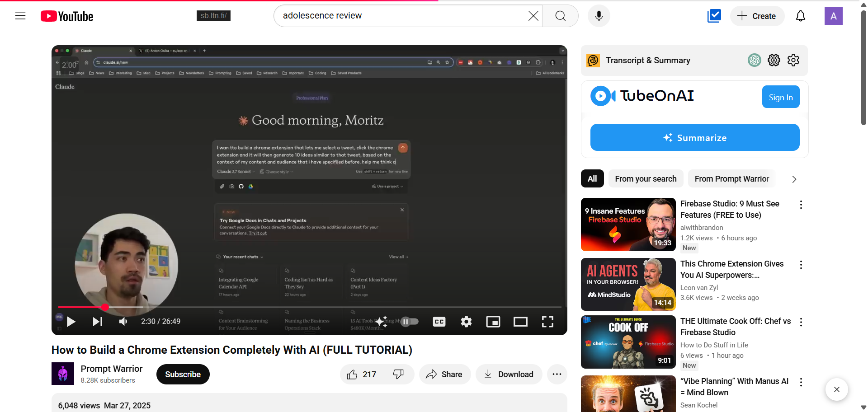Open Leon van Zyl channel link
This screenshot has width=868, height=412.
pos(699,288)
